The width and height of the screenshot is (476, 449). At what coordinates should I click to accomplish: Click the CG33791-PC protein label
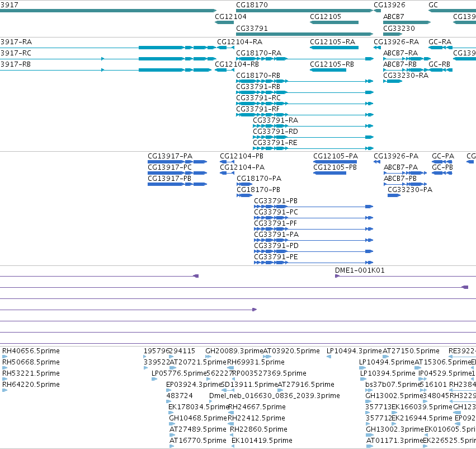click(x=276, y=212)
